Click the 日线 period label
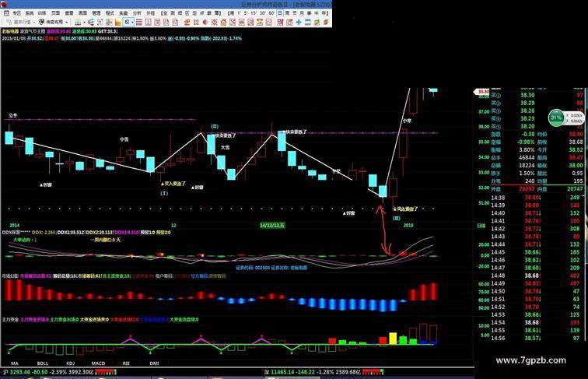Screen dimensions: 588x379 (x=481, y=226)
